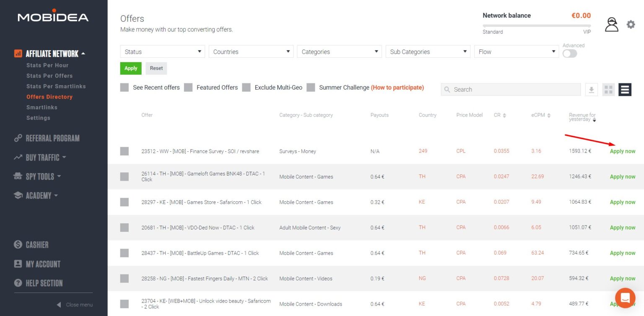Go to Stats Per Hour

coord(47,65)
